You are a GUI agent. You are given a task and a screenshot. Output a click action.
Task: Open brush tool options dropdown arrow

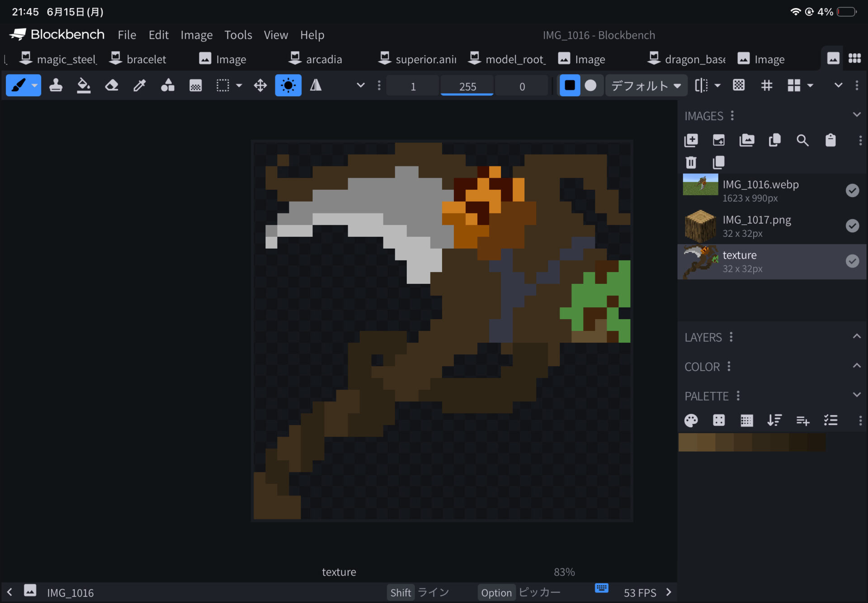click(x=34, y=85)
